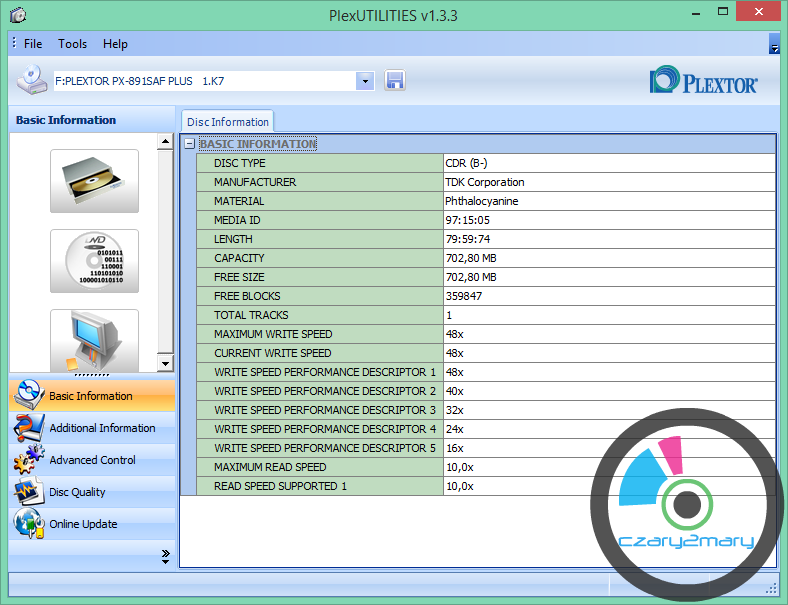Open the File menu
Image resolution: width=788 pixels, height=605 pixels.
(x=33, y=44)
